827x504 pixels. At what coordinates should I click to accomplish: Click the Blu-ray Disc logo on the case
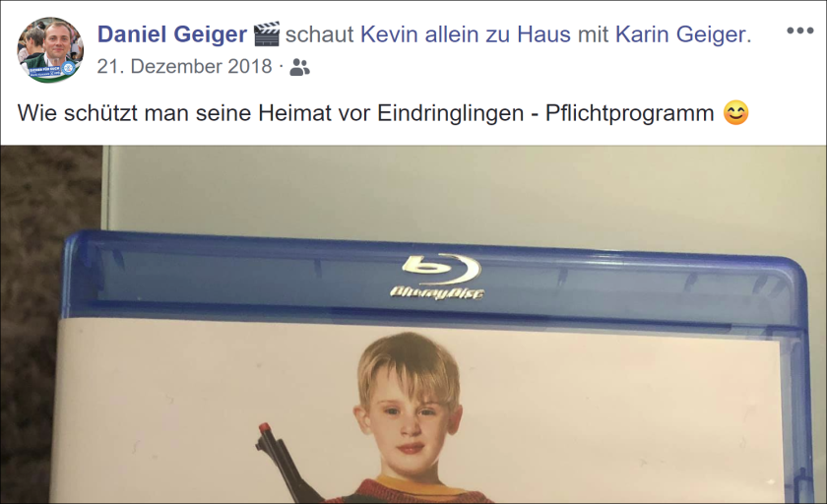pos(438,278)
